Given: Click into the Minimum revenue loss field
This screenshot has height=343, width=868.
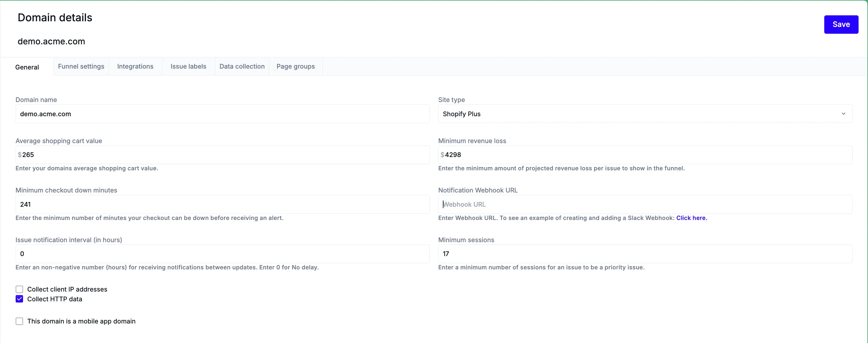Looking at the screenshot, I should pyautogui.click(x=645, y=155).
